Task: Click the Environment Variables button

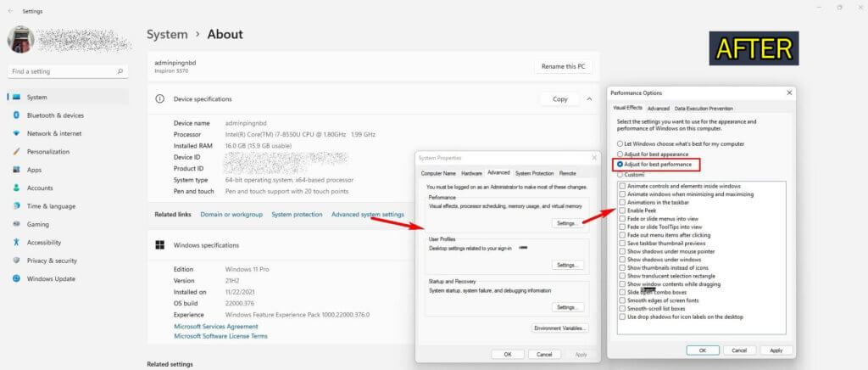Action: (559, 328)
